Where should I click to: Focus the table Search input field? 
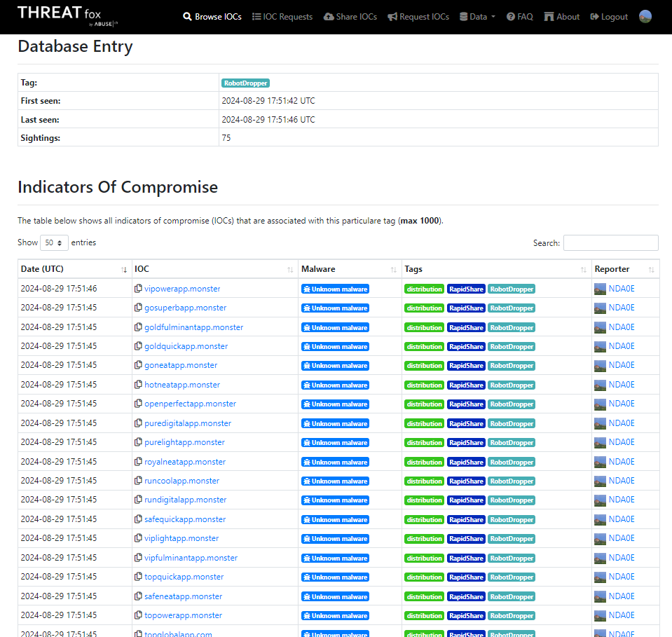[611, 242]
